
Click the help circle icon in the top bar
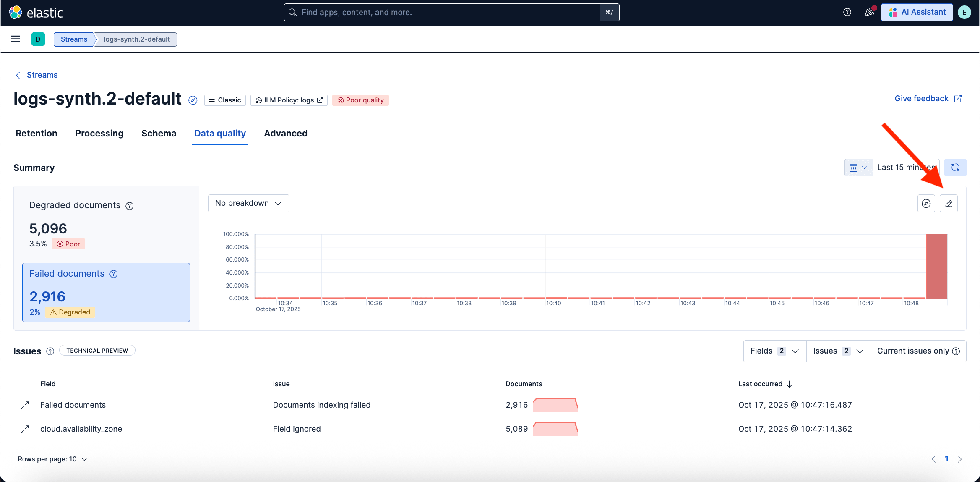(847, 12)
